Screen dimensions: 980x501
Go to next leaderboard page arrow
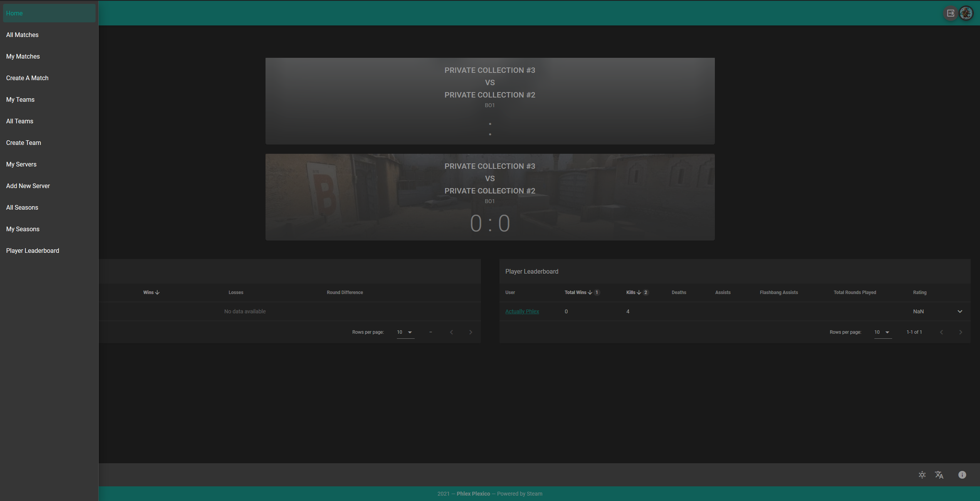960,332
